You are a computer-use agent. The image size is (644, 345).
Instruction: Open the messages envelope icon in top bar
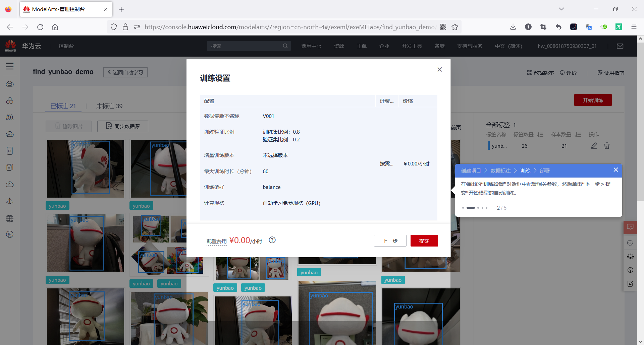620,46
